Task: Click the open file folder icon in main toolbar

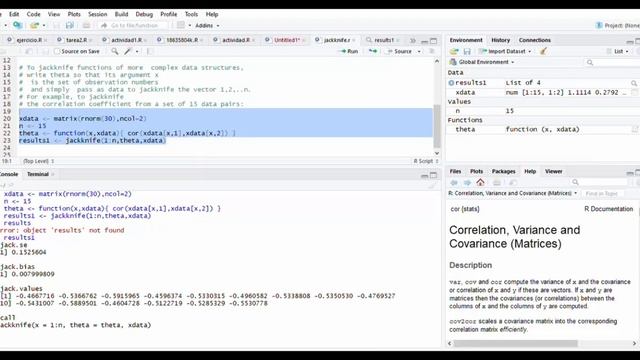Action: pyautogui.click(x=34, y=25)
